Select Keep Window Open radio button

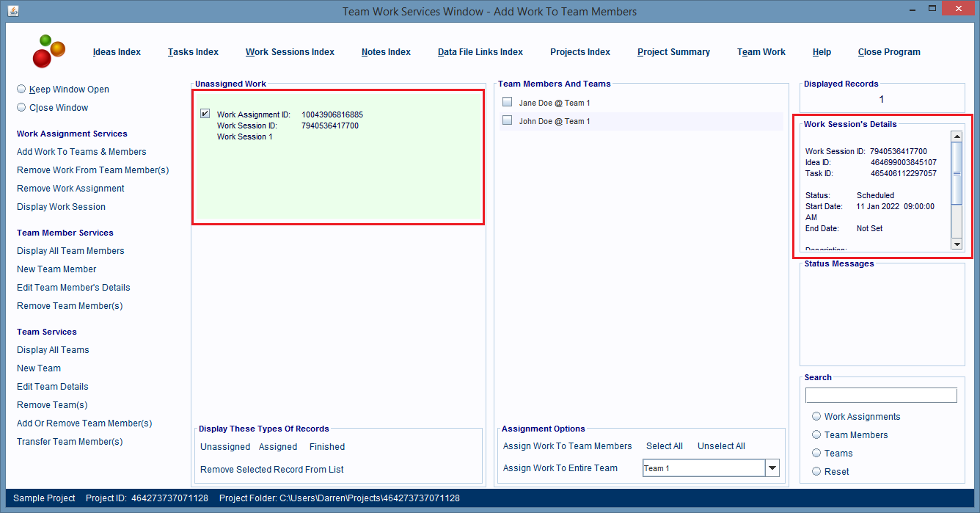(21, 89)
